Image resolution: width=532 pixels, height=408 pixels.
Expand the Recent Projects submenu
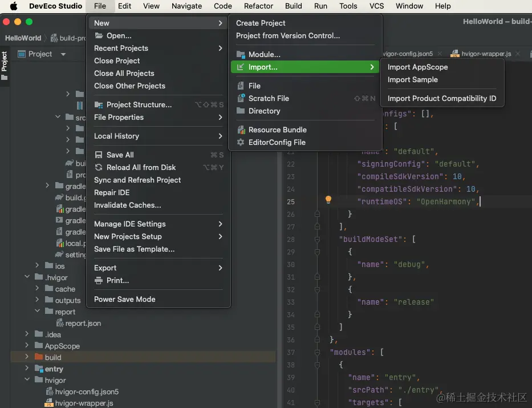[x=220, y=48]
